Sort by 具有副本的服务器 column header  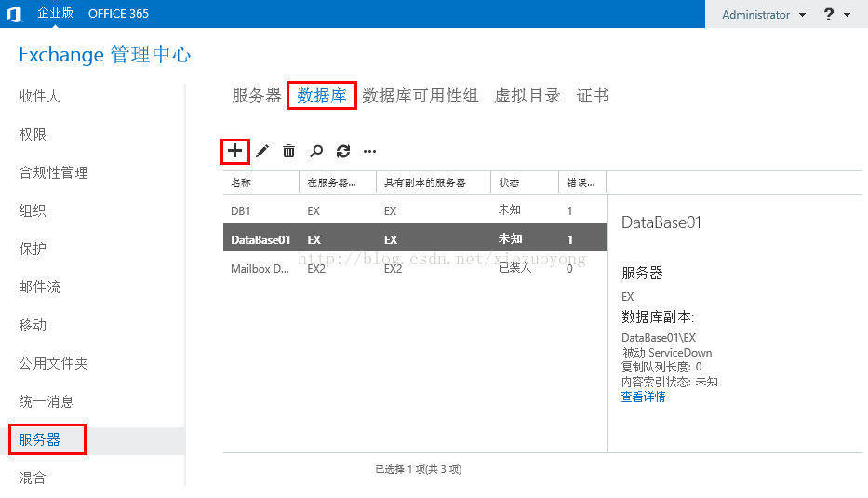[x=433, y=182]
